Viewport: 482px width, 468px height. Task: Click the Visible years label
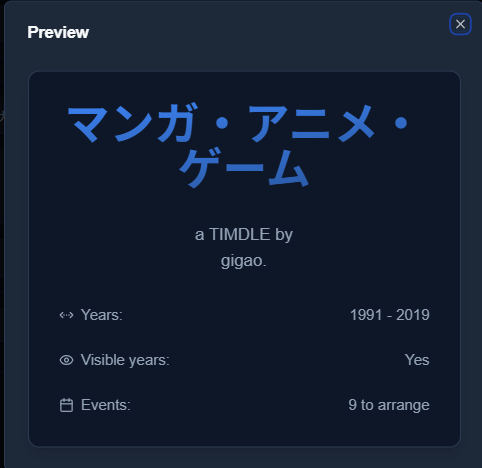point(125,360)
